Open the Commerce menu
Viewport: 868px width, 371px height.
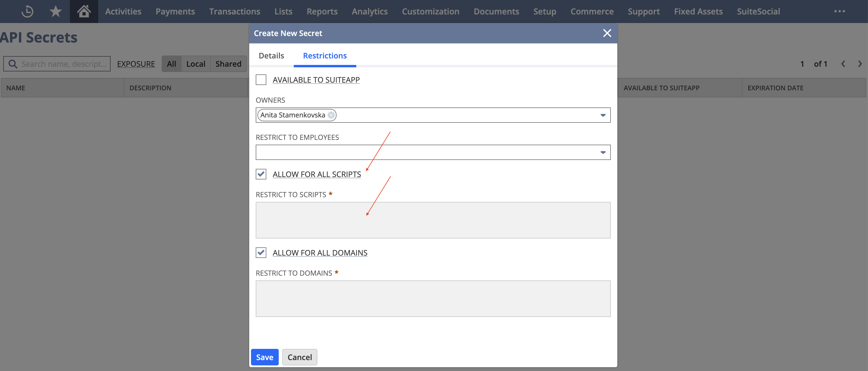point(592,12)
